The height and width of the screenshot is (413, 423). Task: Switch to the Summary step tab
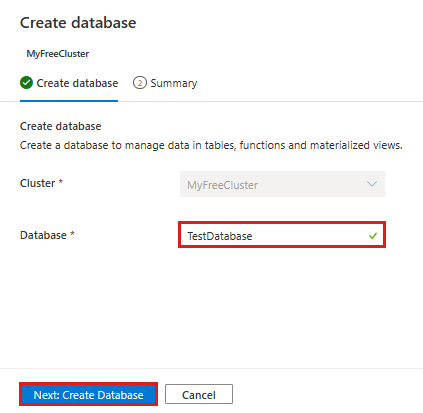(x=165, y=83)
